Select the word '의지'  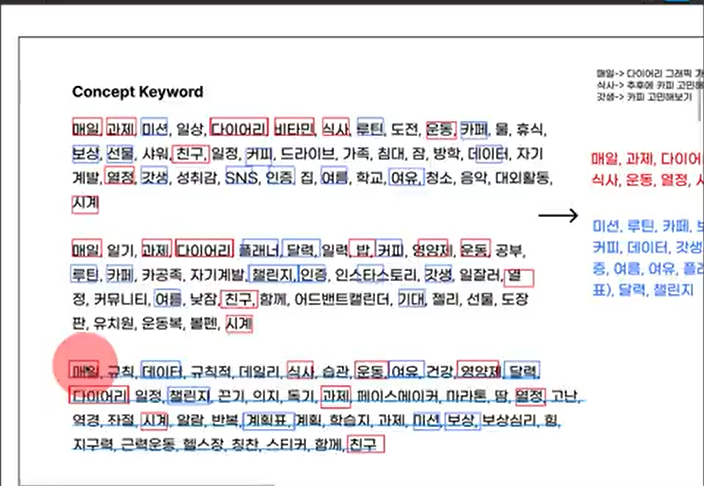tap(265, 396)
